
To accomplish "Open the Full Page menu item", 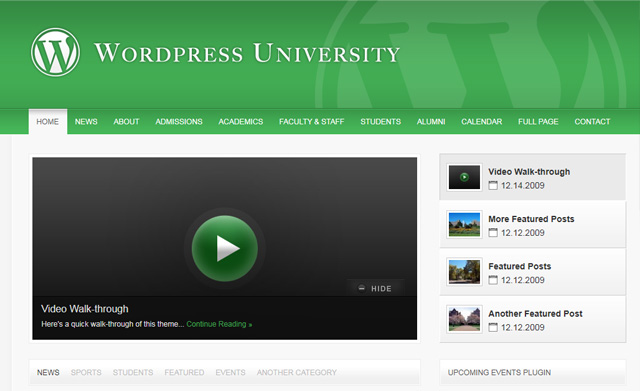I will pos(538,122).
